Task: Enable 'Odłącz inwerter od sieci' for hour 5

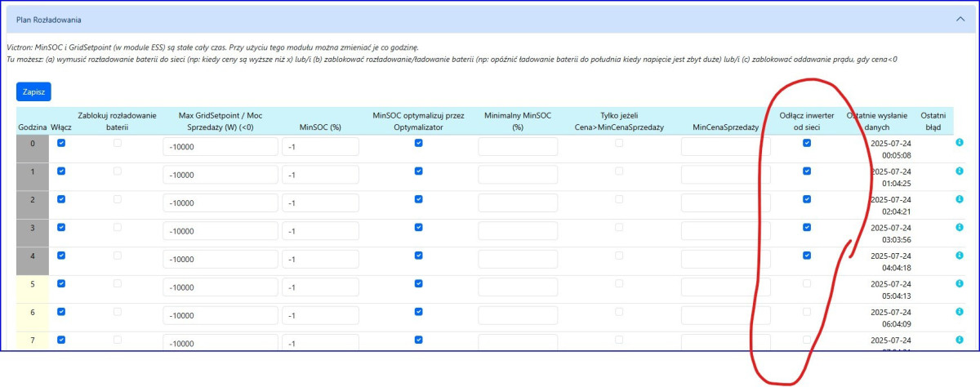Action: pyautogui.click(x=807, y=283)
